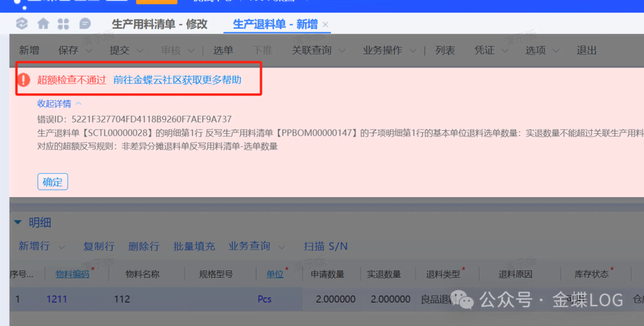This screenshot has width=644, height=326.
Task: Click the 实退数量 cell showing 2.000000
Action: [390, 299]
